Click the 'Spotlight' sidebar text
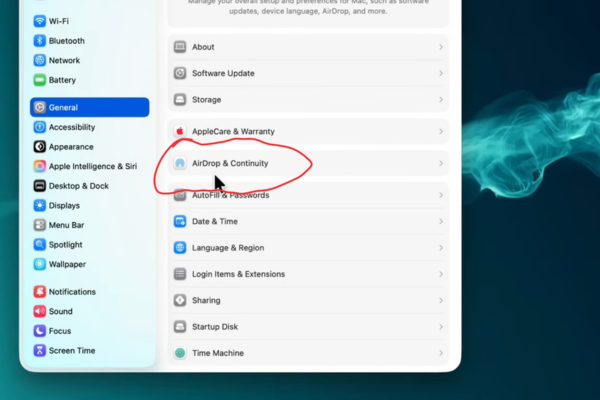 point(65,245)
